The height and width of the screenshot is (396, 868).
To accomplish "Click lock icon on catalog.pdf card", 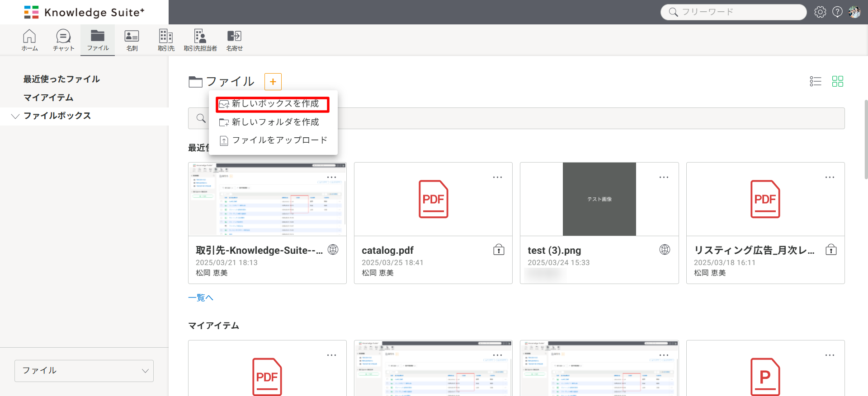I will (x=499, y=250).
